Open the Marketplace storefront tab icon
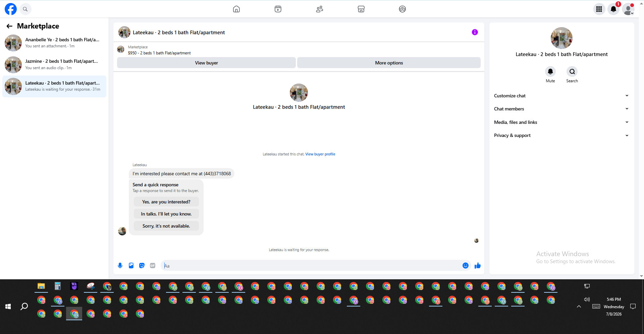Screen dimensions: 644x334 point(361,9)
